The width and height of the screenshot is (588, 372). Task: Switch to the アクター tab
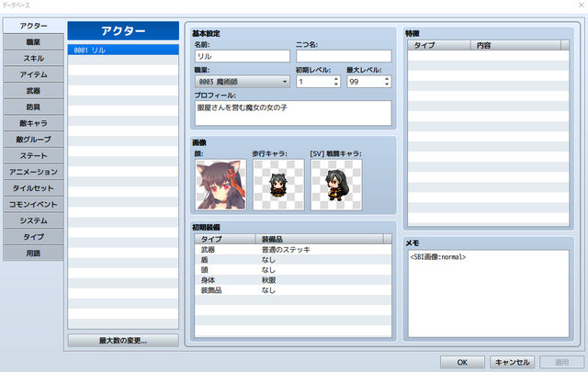tap(33, 26)
